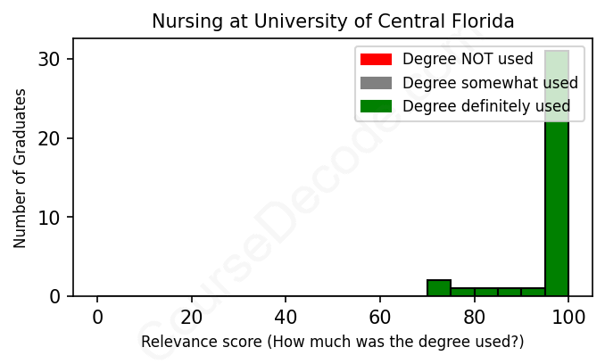
Task: Click the x-axis tick label 100
Action: (568, 317)
